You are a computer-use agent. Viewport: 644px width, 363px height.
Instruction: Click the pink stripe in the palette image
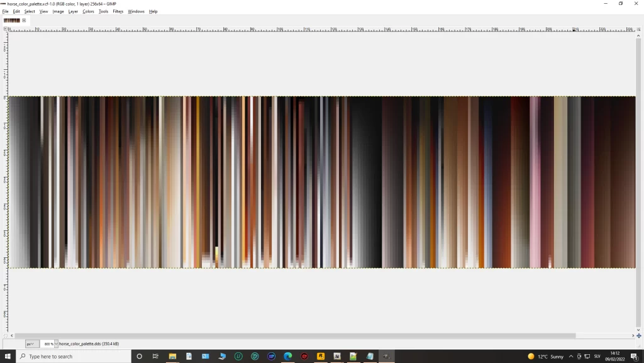tap(535, 182)
